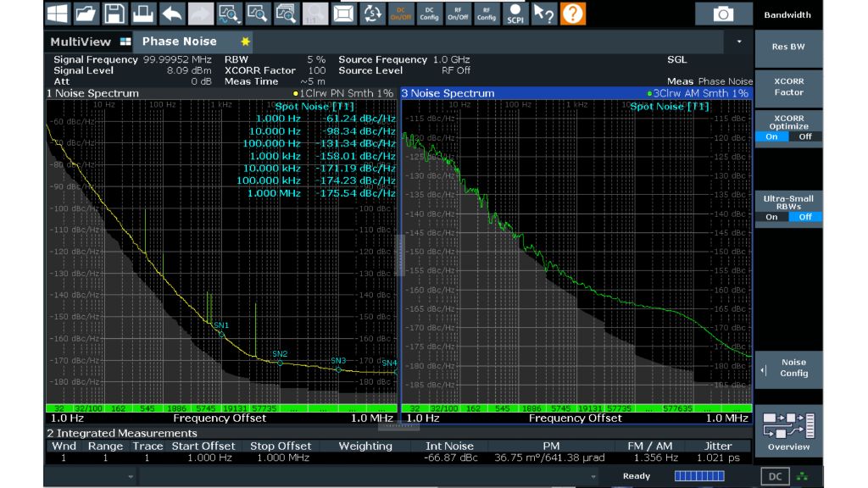Set XCORR Optimize to Off

pos(804,136)
